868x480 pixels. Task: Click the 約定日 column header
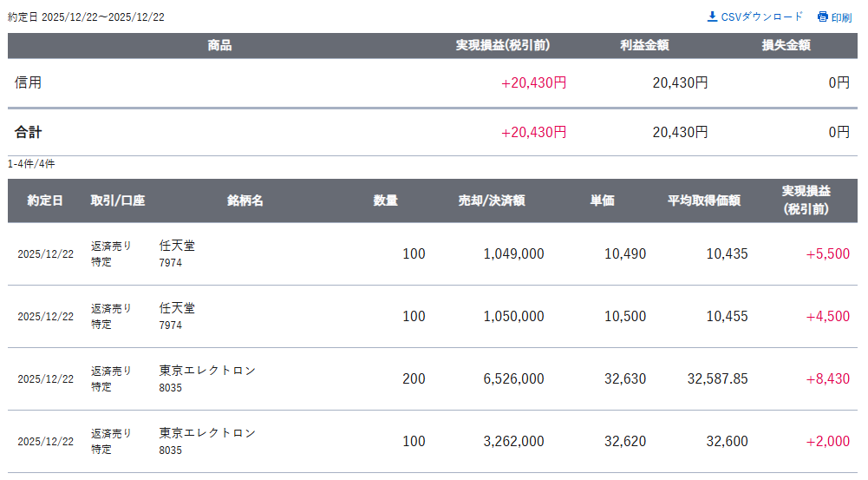pos(45,201)
